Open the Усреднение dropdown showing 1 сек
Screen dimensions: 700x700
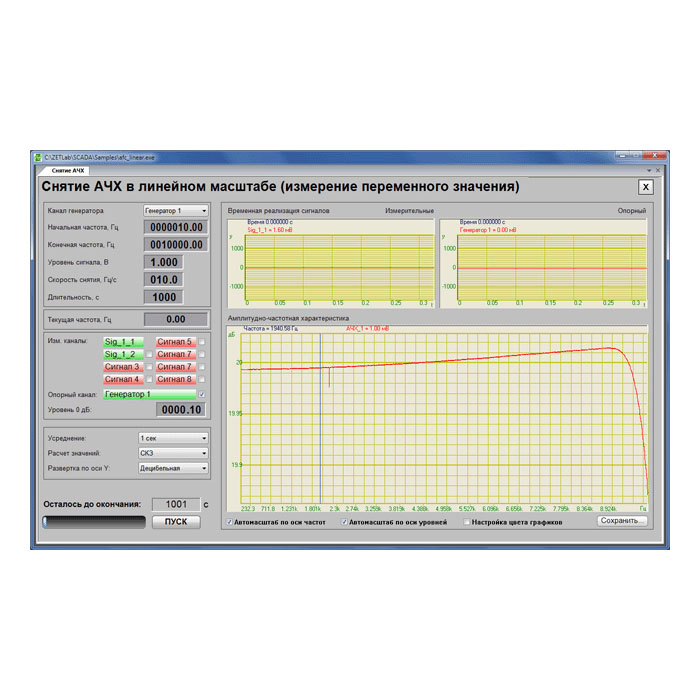coord(173,438)
